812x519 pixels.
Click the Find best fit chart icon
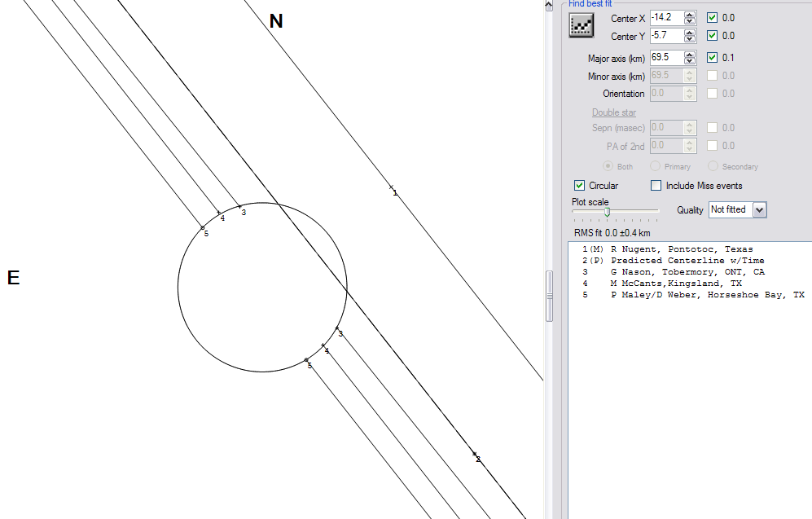click(580, 26)
